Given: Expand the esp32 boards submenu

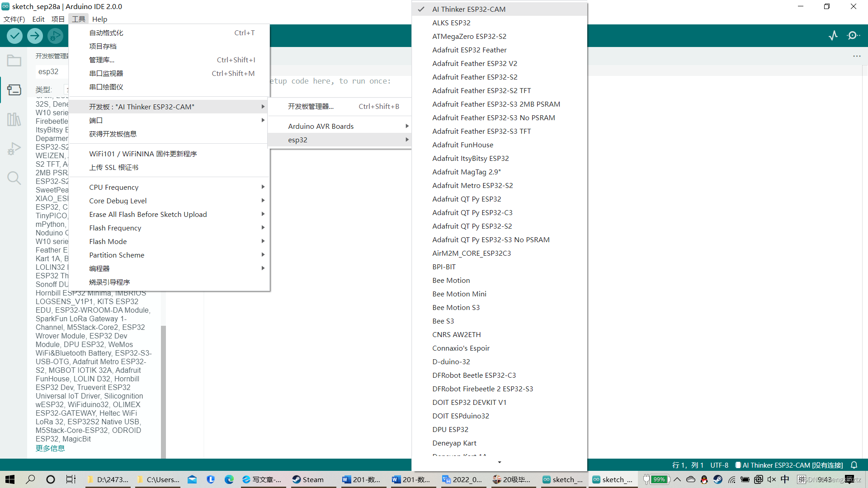Looking at the screenshot, I should click(340, 140).
